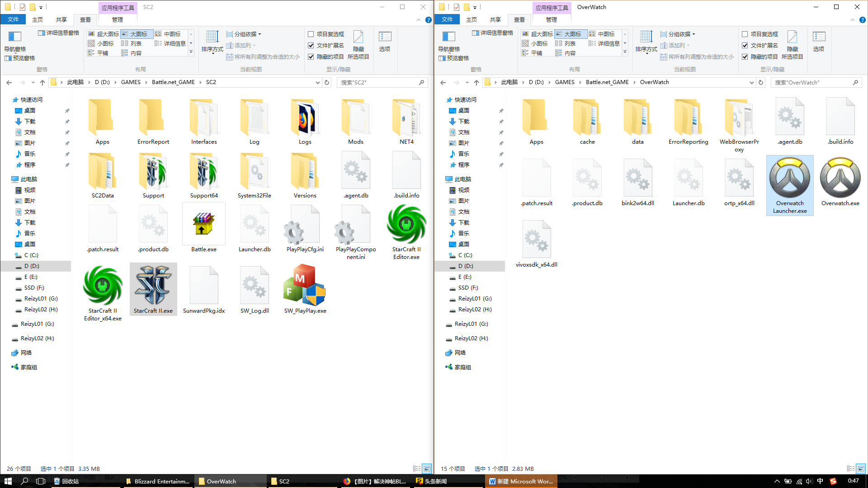Open File tab in OverWatch window
The height and width of the screenshot is (488, 868).
[447, 19]
